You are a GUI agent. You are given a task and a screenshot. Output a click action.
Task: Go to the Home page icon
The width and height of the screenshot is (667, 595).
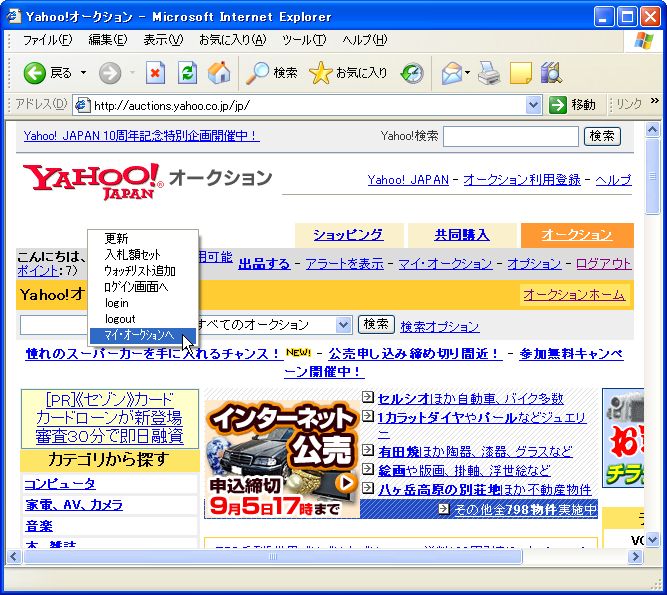(x=219, y=72)
